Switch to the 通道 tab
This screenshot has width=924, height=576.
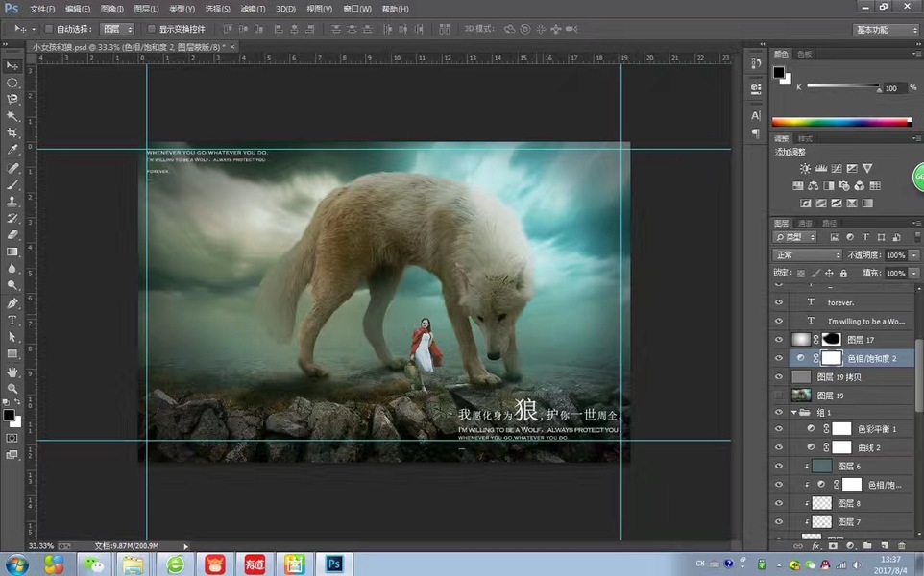pos(806,223)
